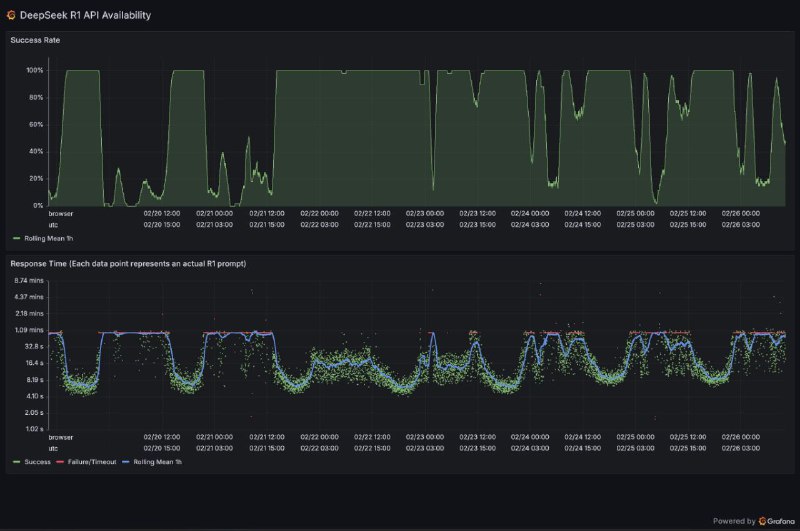Open the Response Time panel title menu
Viewport: 800px width, 531px height.
click(127, 263)
